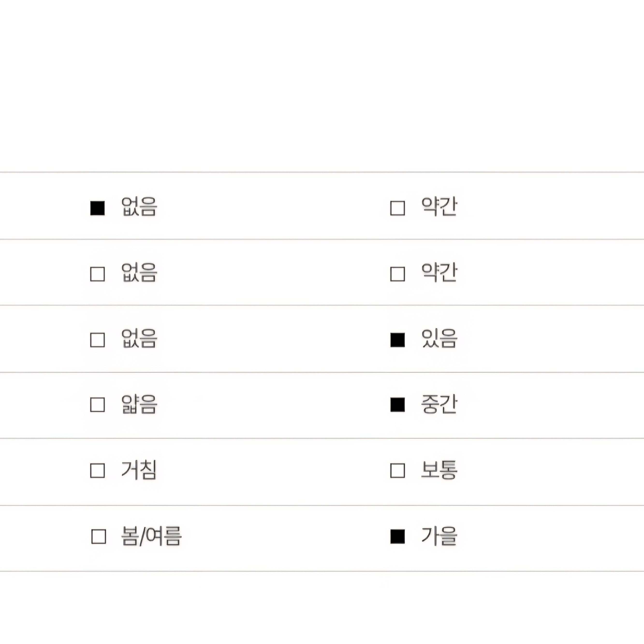Uncheck the 있음 checkbox
This screenshot has width=644, height=644.
397,340
